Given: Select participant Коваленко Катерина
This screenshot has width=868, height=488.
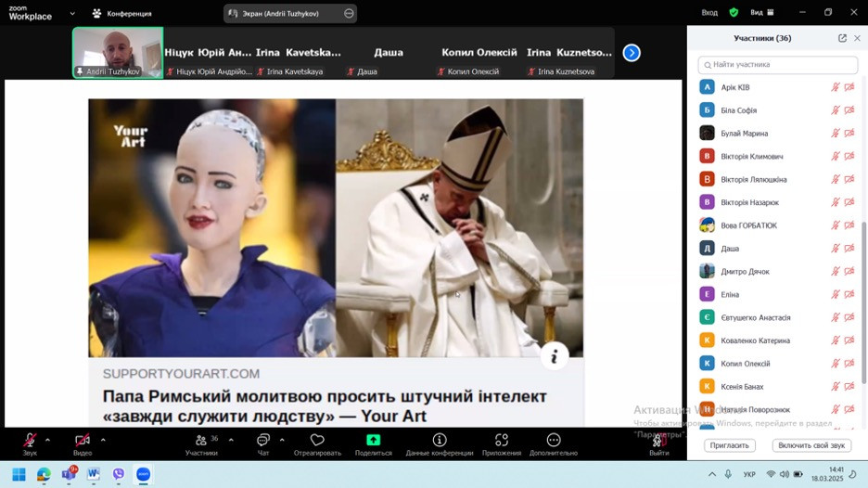Looking at the screenshot, I should click(x=778, y=340).
